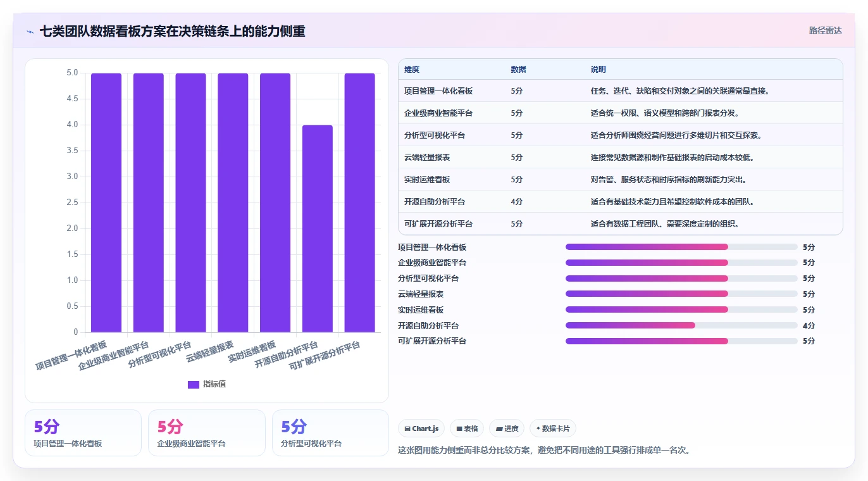The image size is (868, 481).
Task: Click the 0 y-axis tick label
Action: (75, 332)
